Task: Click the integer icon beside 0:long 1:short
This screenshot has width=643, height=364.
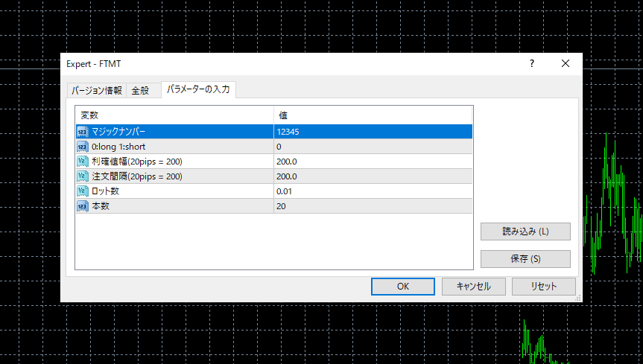Action: click(82, 147)
